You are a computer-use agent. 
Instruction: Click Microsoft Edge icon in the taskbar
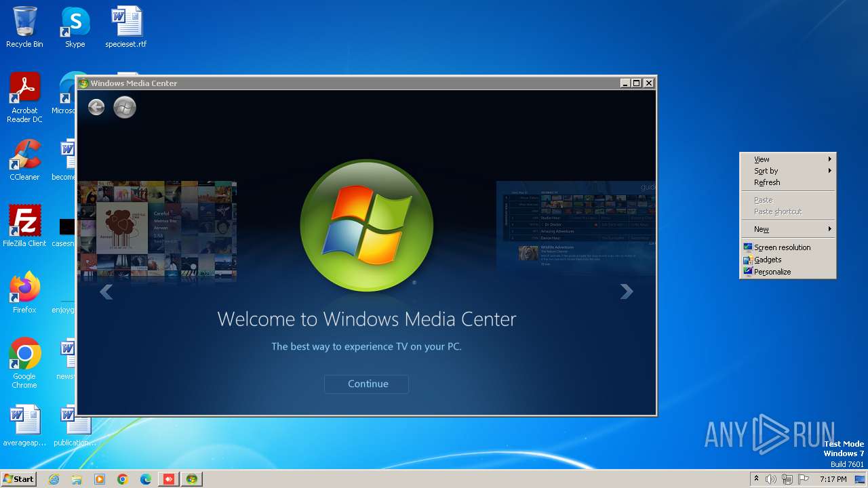146,479
